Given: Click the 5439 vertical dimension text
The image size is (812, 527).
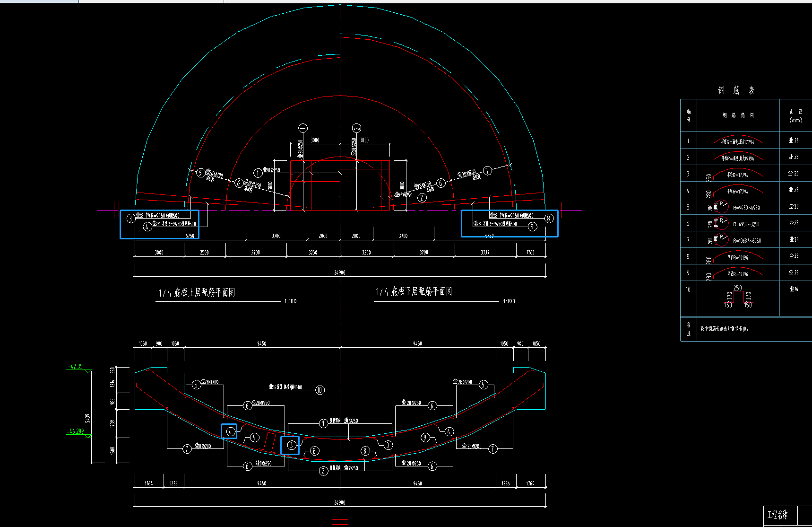Looking at the screenshot, I should pyautogui.click(x=87, y=418).
